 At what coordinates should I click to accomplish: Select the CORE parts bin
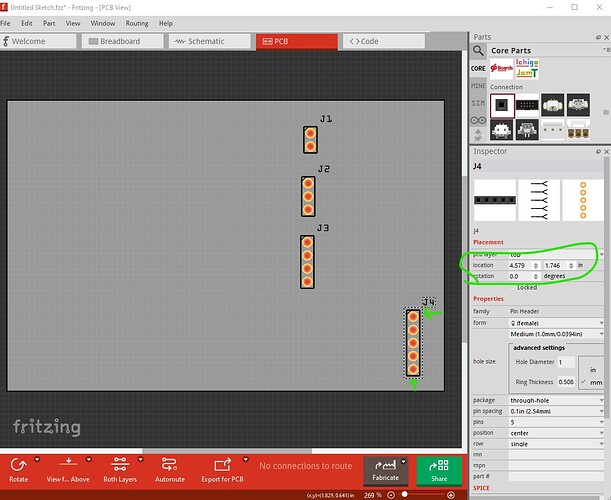click(x=478, y=69)
